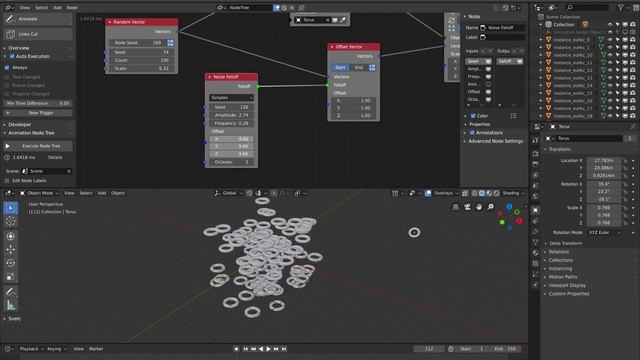640x360 pixels.
Task: Select the solid viewport shading mode
Action: [482, 193]
